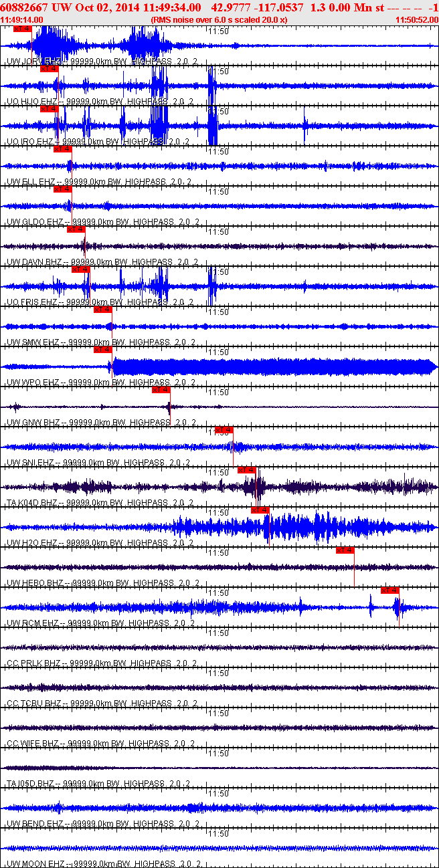Click the saturated waveform of the UW WPO trace
This screenshot has width=439, height=868.
274,366
